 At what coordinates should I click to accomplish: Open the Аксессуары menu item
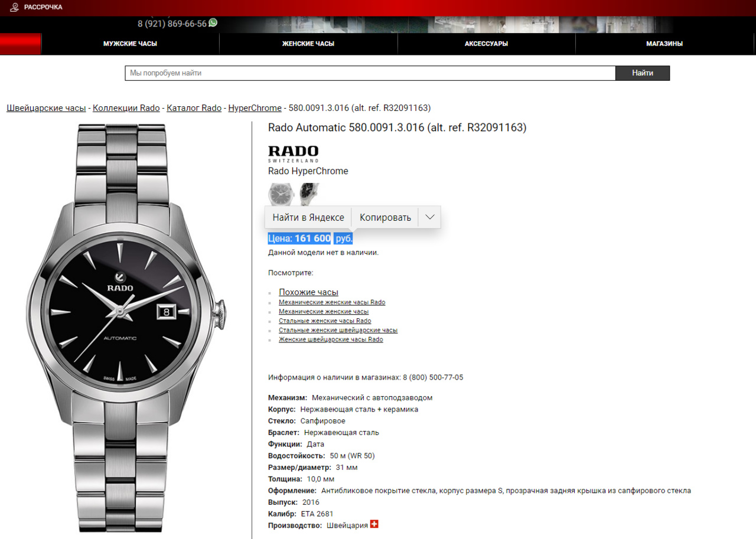486,44
